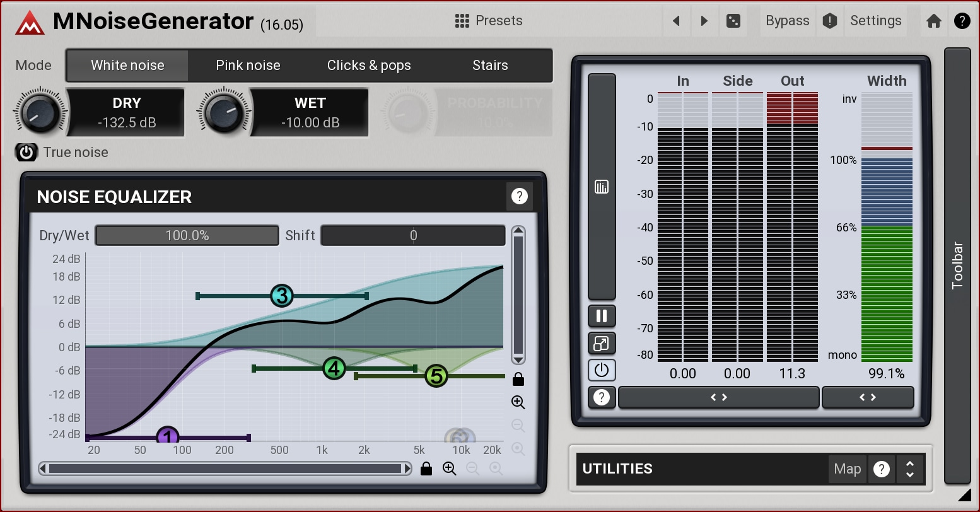Pause the meters
This screenshot has height=512, width=980.
pyautogui.click(x=602, y=316)
